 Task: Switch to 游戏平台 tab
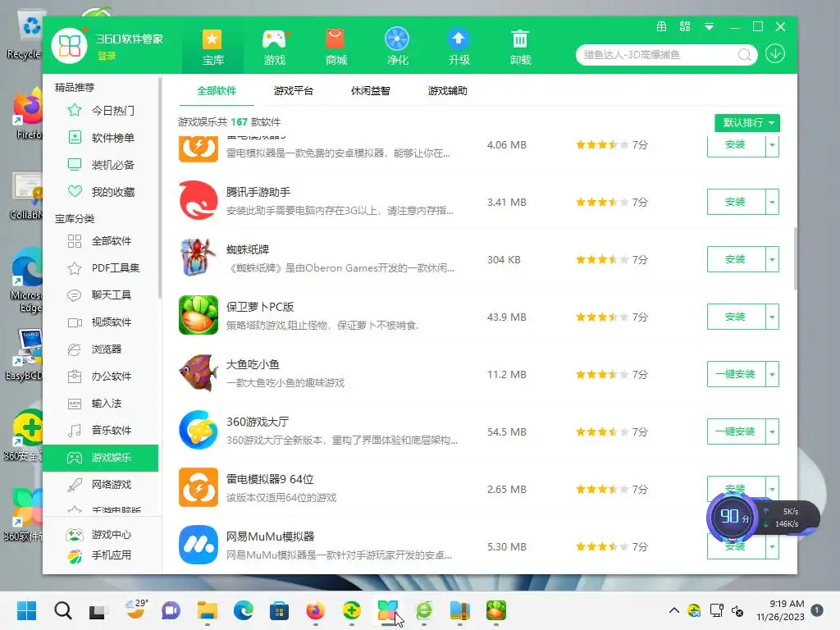tap(293, 91)
